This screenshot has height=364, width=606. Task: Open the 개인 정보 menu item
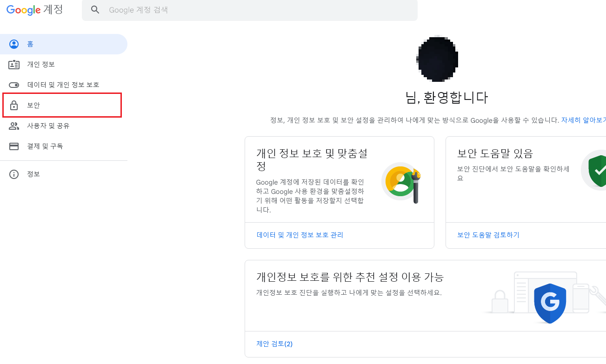[x=64, y=65]
